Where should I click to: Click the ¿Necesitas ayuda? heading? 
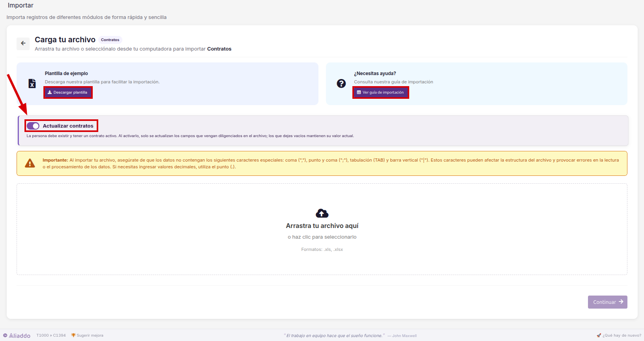click(375, 73)
